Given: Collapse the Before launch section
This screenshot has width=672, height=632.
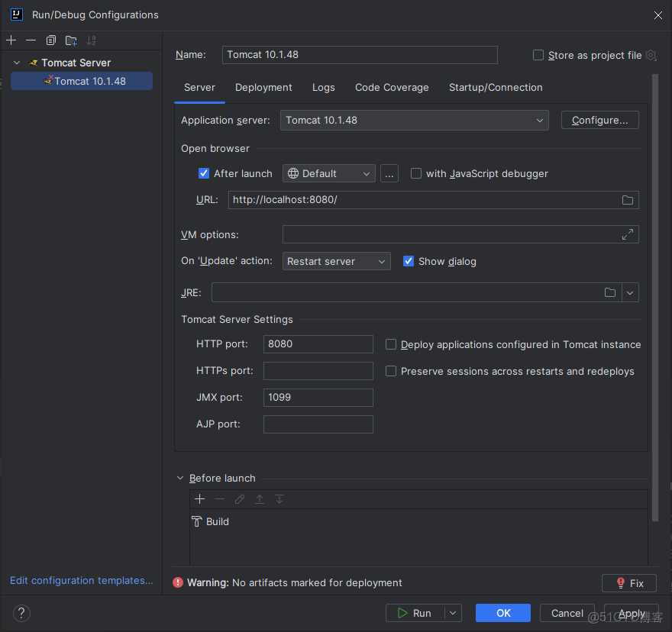Looking at the screenshot, I should (180, 478).
